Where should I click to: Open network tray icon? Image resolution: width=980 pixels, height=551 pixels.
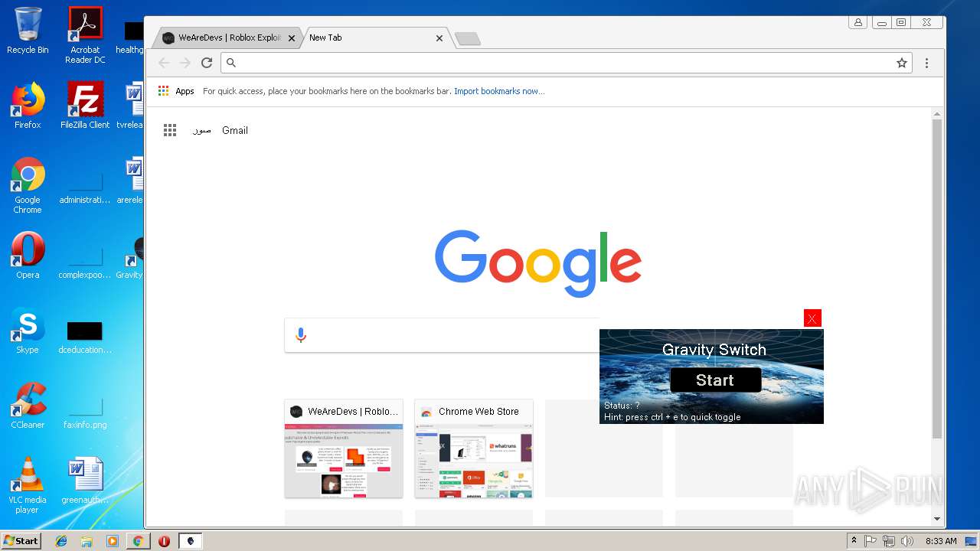point(889,541)
